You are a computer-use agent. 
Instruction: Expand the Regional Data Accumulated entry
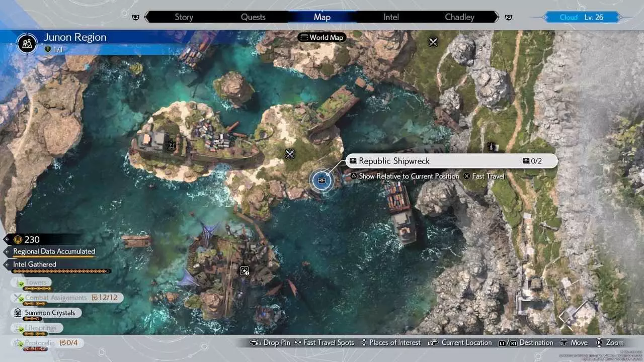54,251
